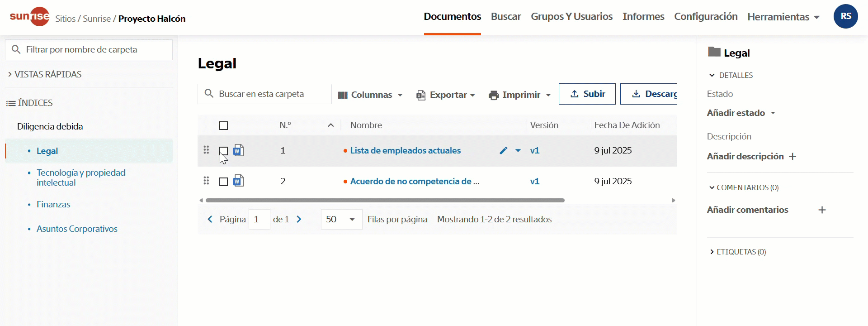
Task: Click the Buscar en esta carpeta field
Action: point(264,94)
